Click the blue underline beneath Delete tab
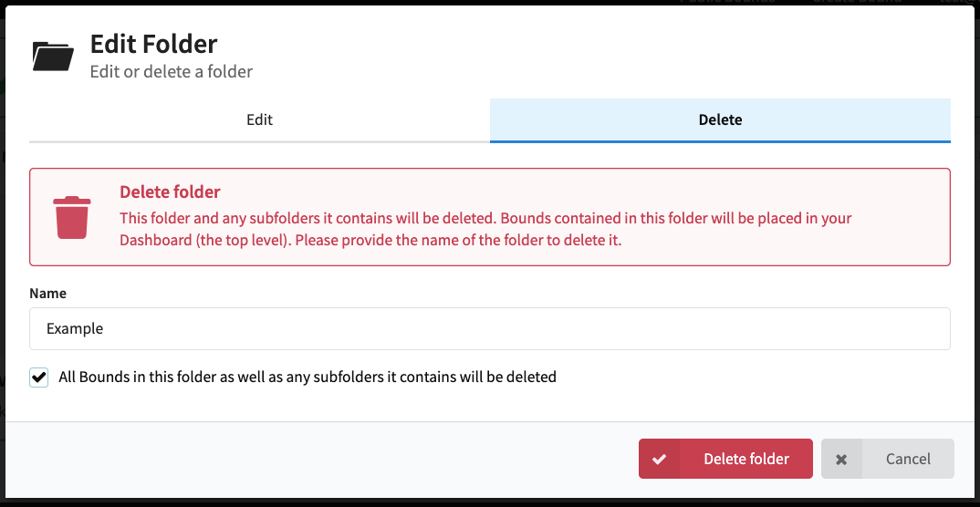 click(720, 141)
